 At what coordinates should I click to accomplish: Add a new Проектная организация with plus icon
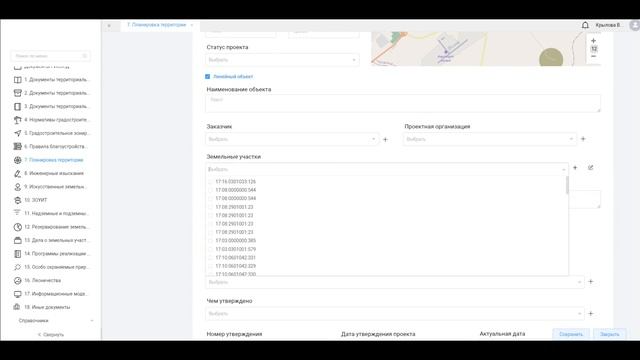[583, 139]
